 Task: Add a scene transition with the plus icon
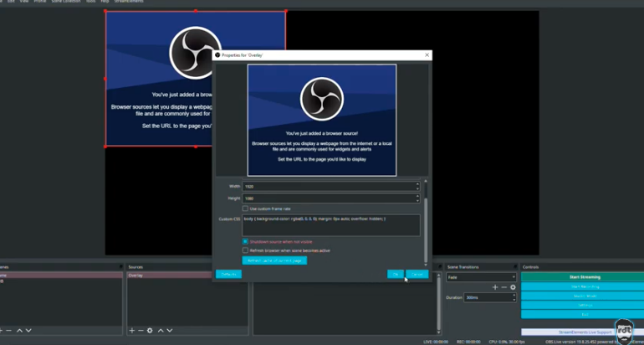495,287
